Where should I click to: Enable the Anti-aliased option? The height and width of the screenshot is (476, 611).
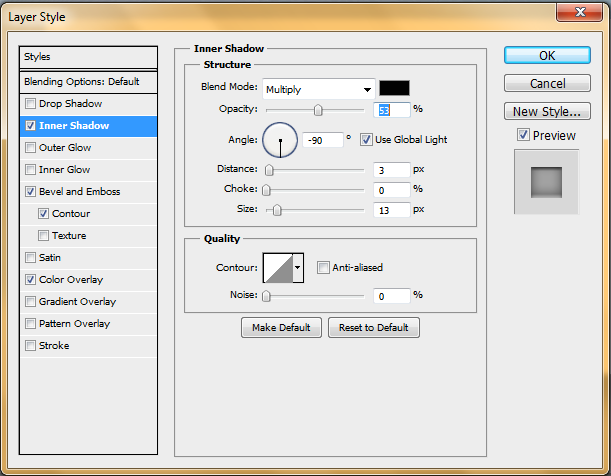[x=323, y=267]
